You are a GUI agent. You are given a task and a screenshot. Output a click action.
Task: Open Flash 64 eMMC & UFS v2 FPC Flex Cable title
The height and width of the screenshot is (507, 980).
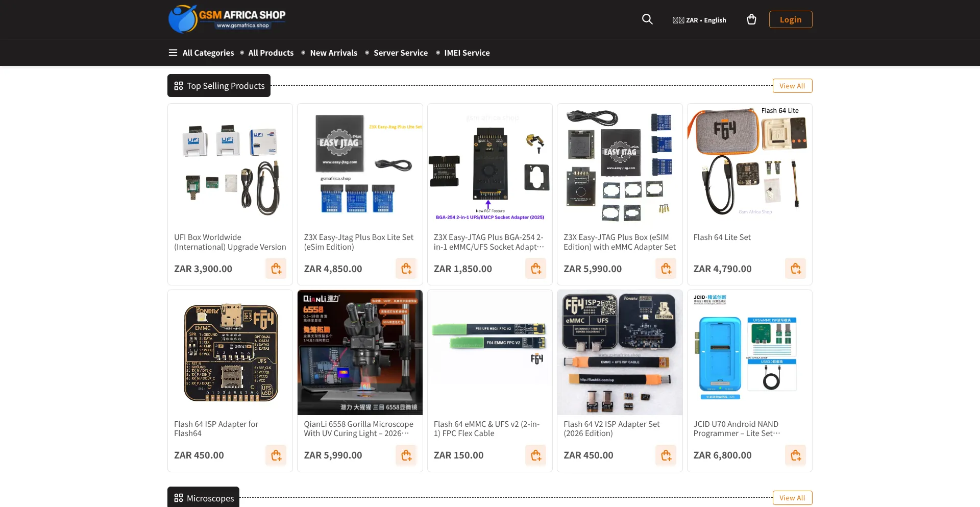click(486, 429)
